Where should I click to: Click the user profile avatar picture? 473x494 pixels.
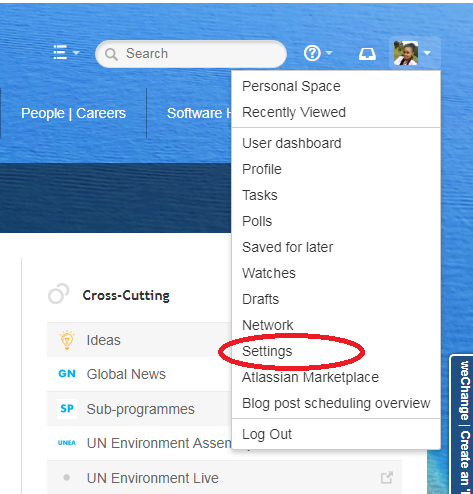point(406,53)
